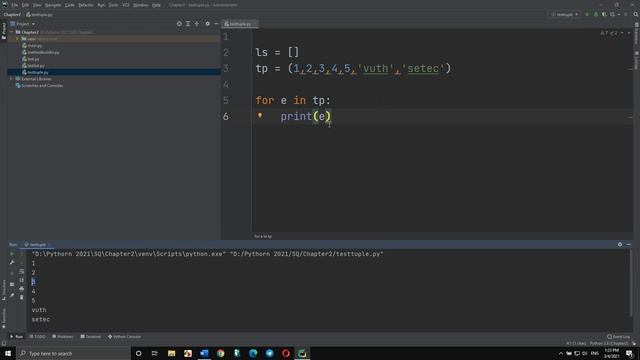This screenshot has width=640, height=360.
Task: Click the Rerun icon in Run panel
Action: [12, 254]
